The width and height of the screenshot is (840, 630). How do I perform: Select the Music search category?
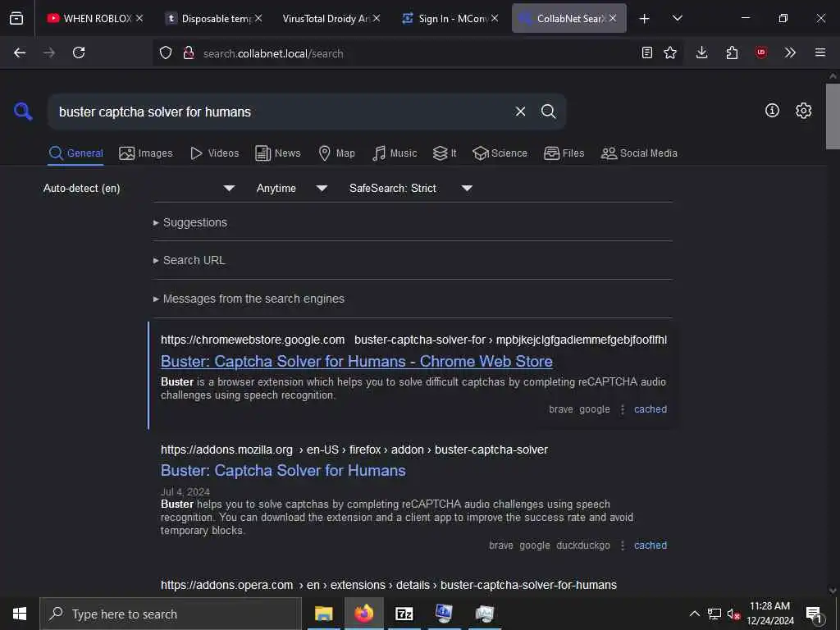pos(395,153)
